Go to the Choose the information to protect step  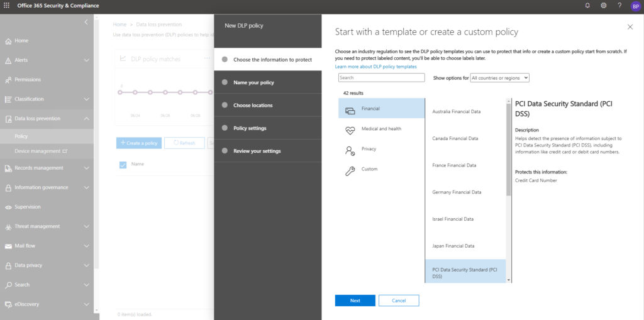268,60
